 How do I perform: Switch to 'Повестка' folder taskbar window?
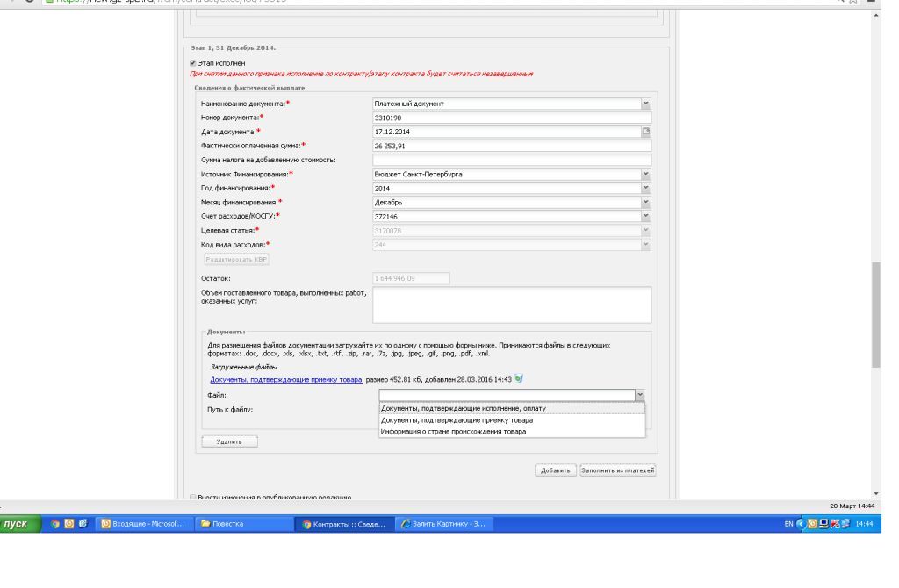click(246, 524)
